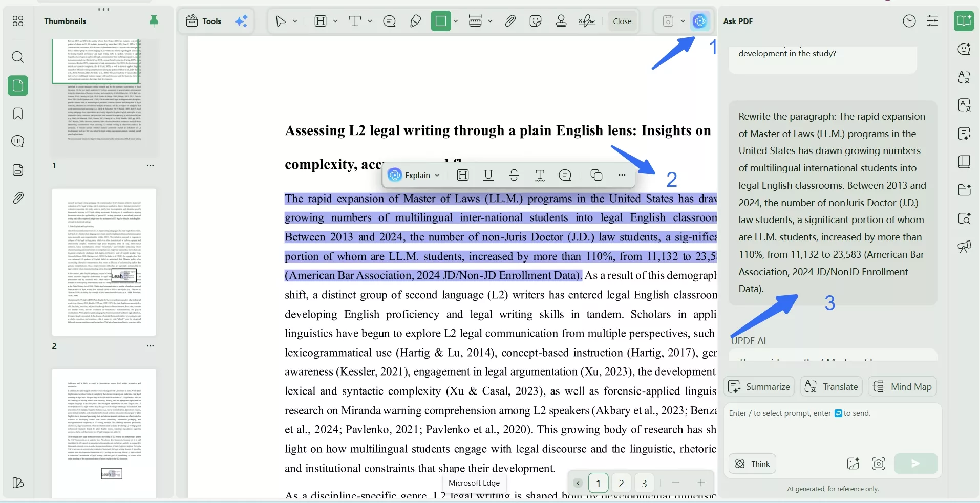Open the comments panel in the left sidebar
The width and height of the screenshot is (980, 503).
[18, 141]
